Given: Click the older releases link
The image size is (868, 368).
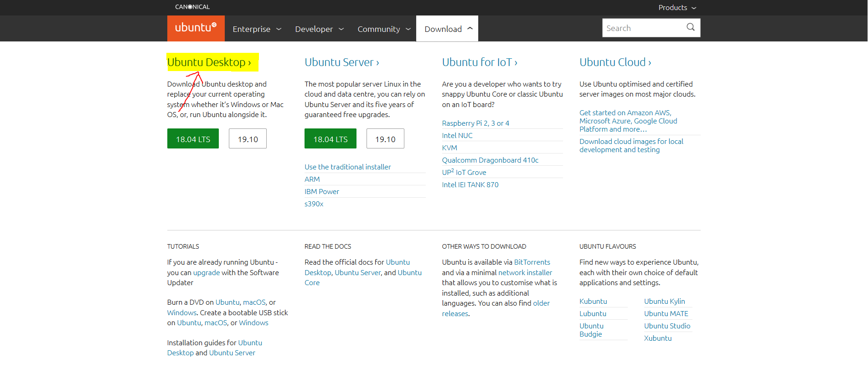Looking at the screenshot, I should pyautogui.click(x=496, y=309).
